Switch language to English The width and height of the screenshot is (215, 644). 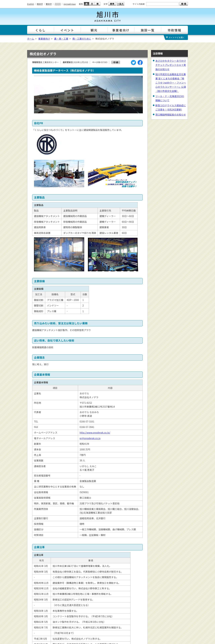tap(30, 4)
